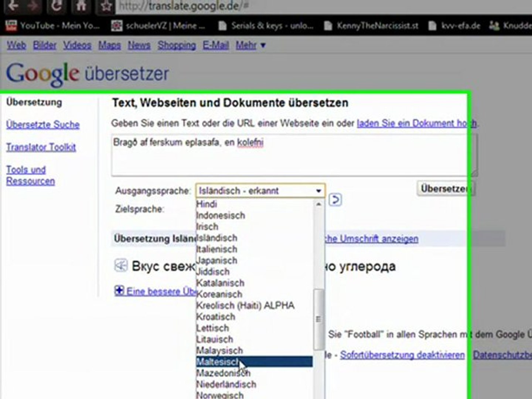This screenshot has width=532, height=399.
Task: Open Tools und Ressourcen sidebar link
Action: click(x=31, y=175)
